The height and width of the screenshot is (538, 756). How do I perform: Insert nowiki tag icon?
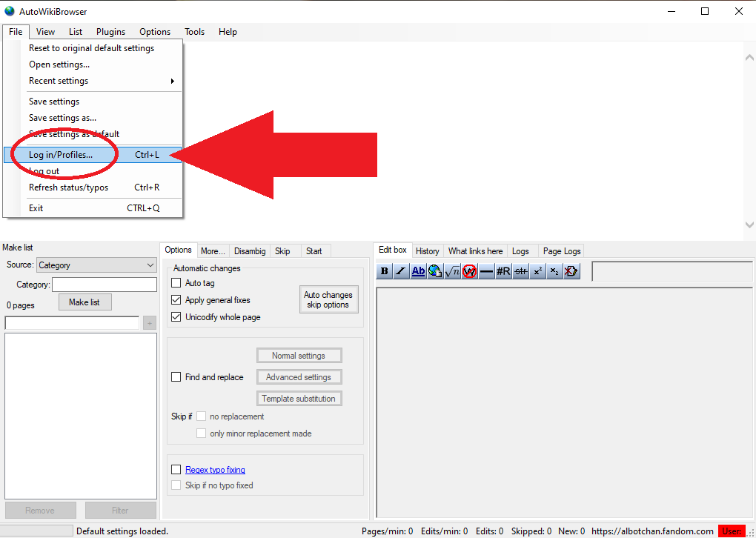469,271
